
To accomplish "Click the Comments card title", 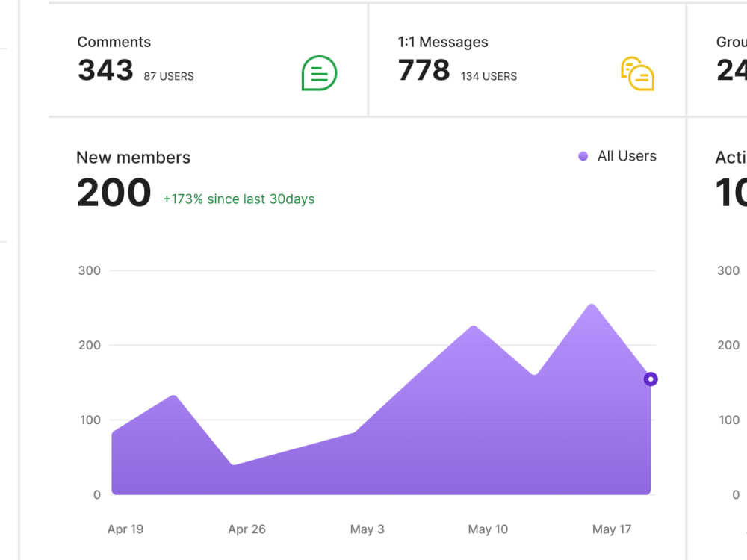I will click(x=114, y=42).
